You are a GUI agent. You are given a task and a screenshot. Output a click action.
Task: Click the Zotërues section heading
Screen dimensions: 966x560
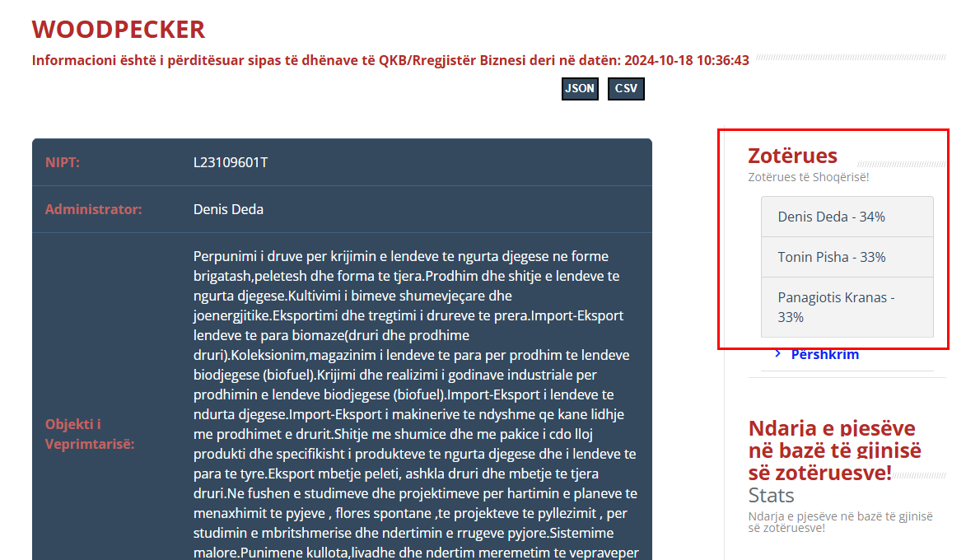pos(792,156)
